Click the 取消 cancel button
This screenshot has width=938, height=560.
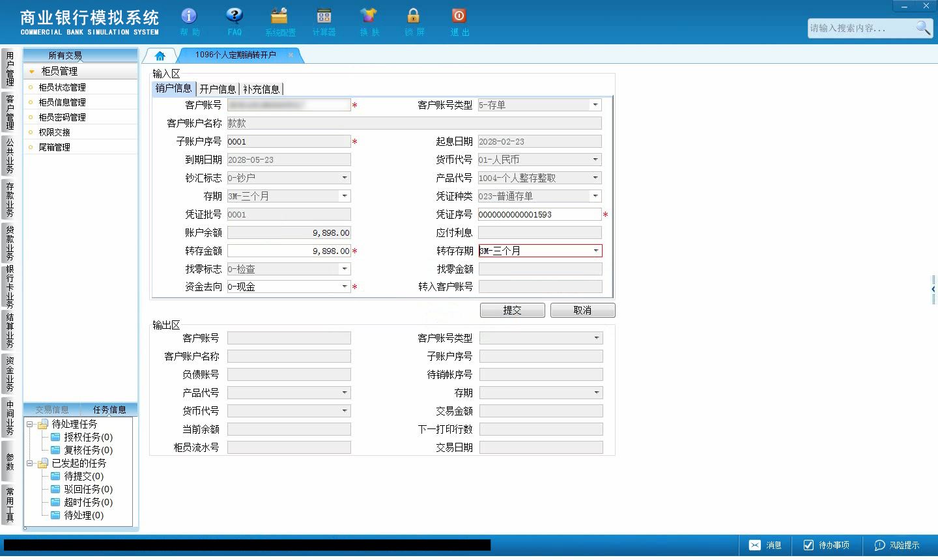point(582,311)
